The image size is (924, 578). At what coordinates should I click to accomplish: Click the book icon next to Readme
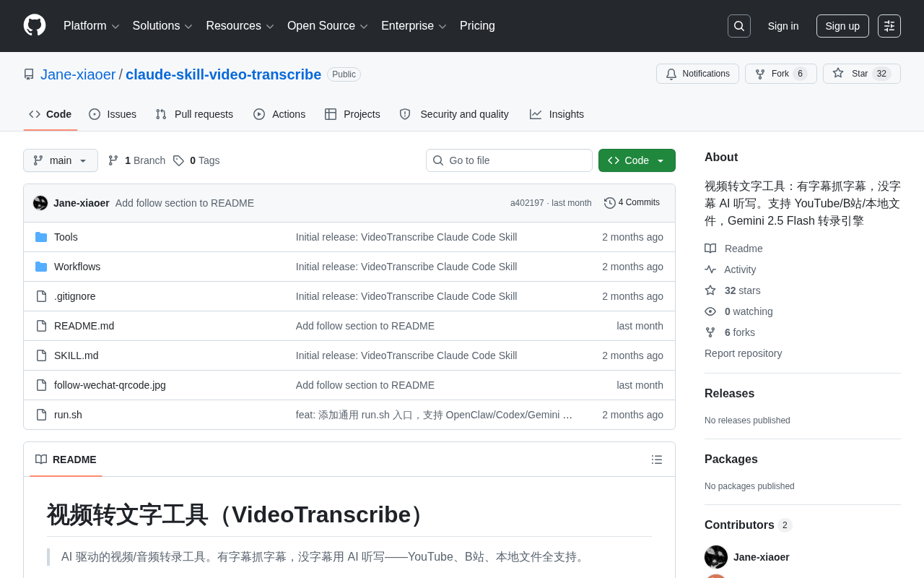pyautogui.click(x=710, y=249)
